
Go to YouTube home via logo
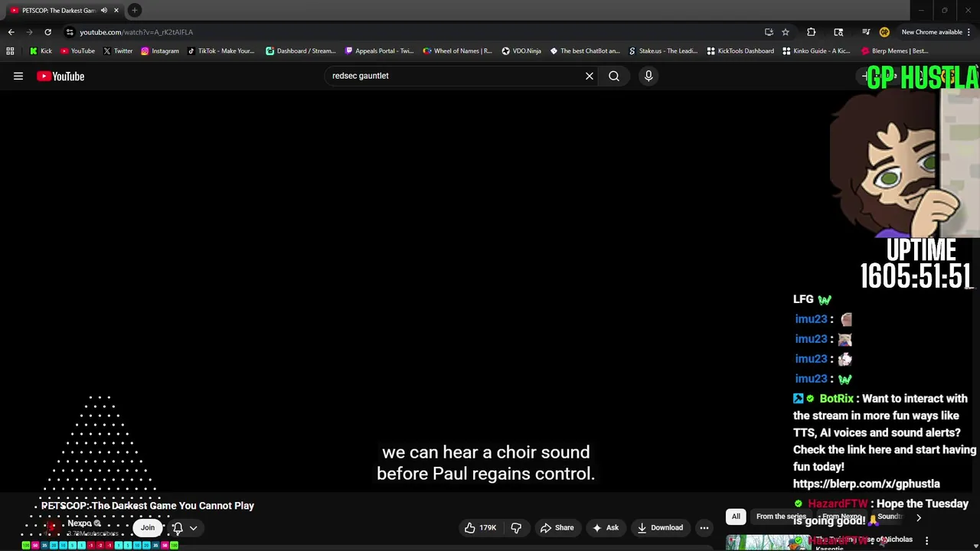pyautogui.click(x=60, y=76)
